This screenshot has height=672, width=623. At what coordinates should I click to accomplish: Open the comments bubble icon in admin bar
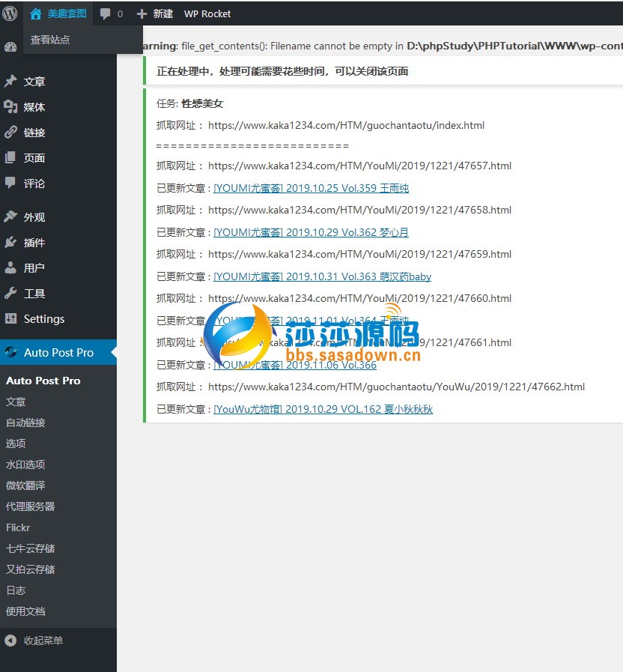(x=105, y=13)
